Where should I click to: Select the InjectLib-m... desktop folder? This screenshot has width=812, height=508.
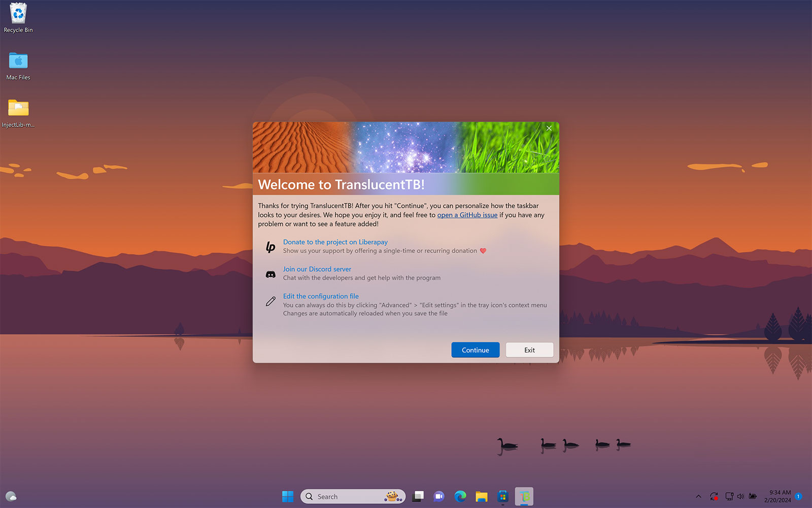point(18,113)
